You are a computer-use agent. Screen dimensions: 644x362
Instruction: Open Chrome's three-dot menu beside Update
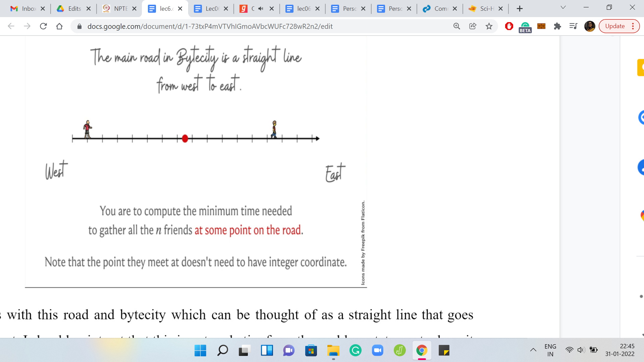(x=633, y=26)
